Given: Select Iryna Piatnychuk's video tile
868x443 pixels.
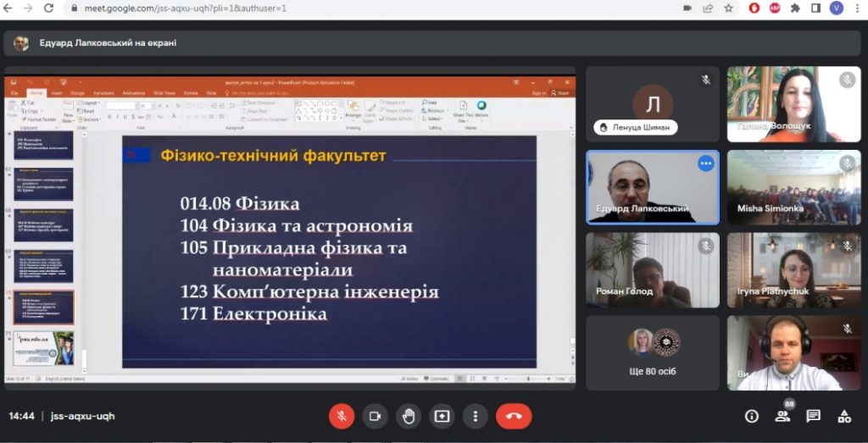Looking at the screenshot, I should (x=793, y=270).
